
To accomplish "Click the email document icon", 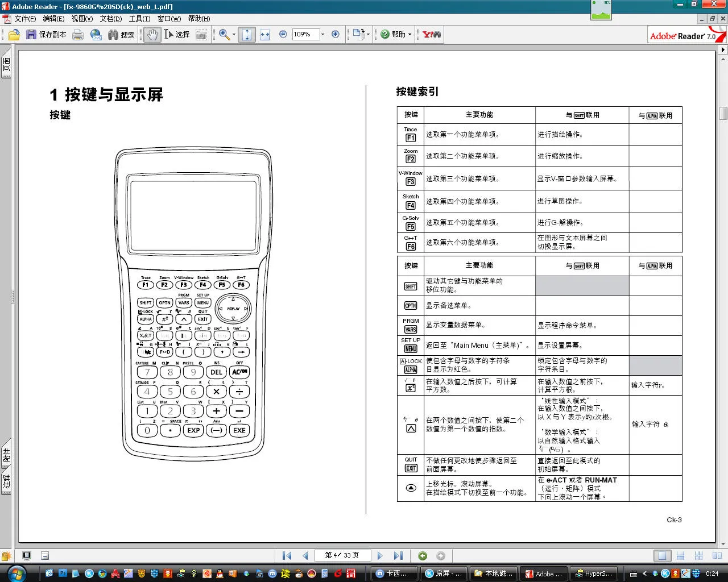I will click(96, 34).
